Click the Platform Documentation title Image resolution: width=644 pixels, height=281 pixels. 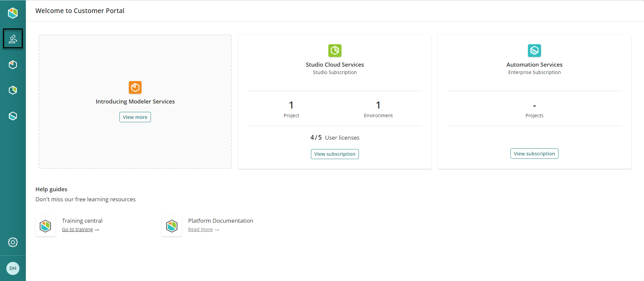pyautogui.click(x=221, y=221)
